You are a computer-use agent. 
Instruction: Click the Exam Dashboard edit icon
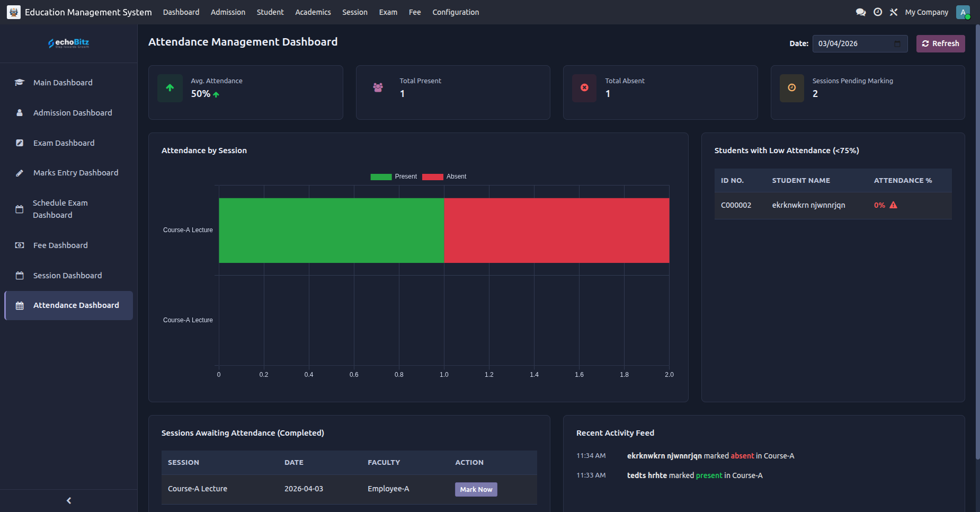20,143
